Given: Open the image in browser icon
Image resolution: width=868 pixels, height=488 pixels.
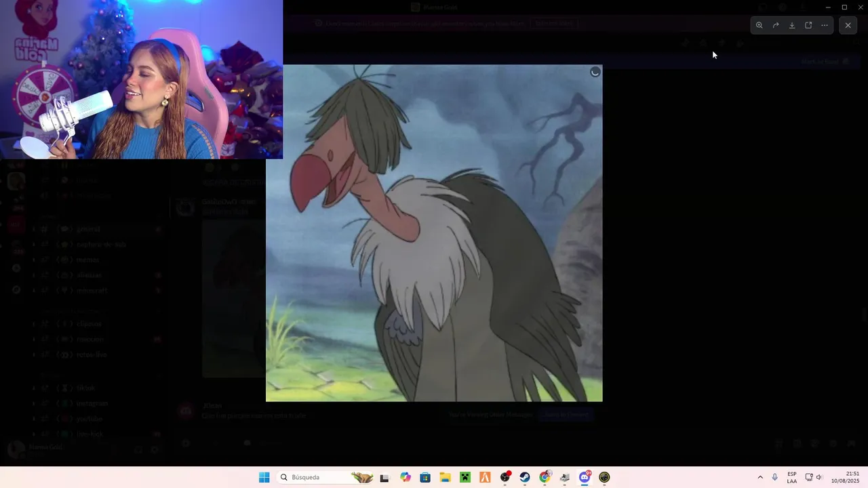Looking at the screenshot, I should [x=808, y=25].
